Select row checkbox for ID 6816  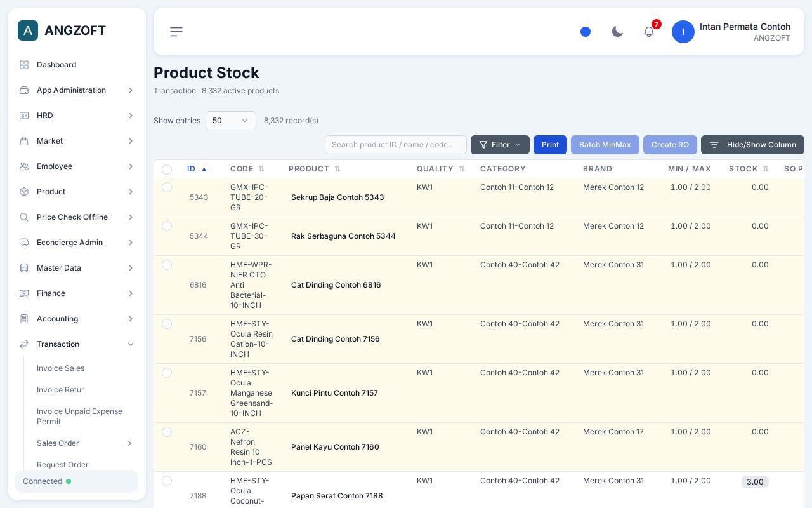pos(167,265)
